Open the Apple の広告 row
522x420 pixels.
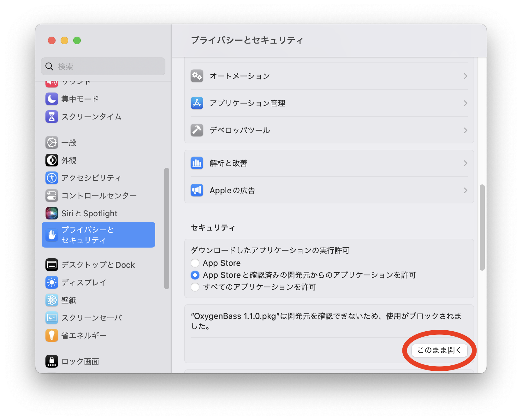329,190
